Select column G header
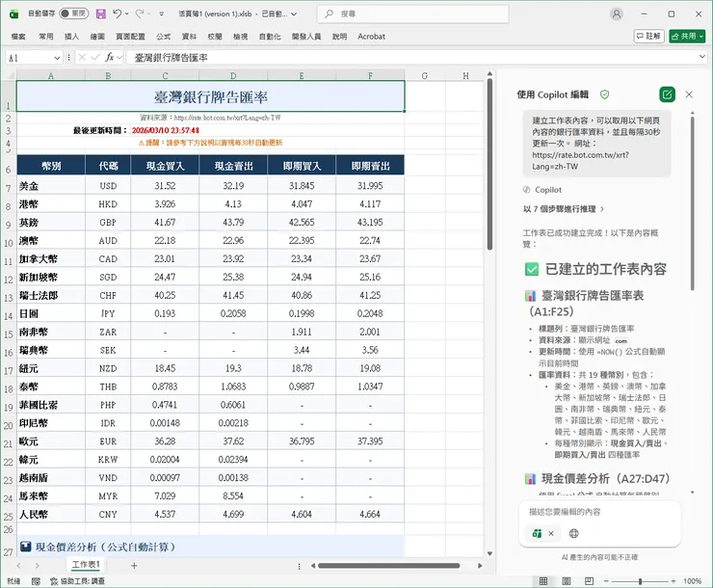Viewport: 713px width, 588px height. tap(424, 75)
